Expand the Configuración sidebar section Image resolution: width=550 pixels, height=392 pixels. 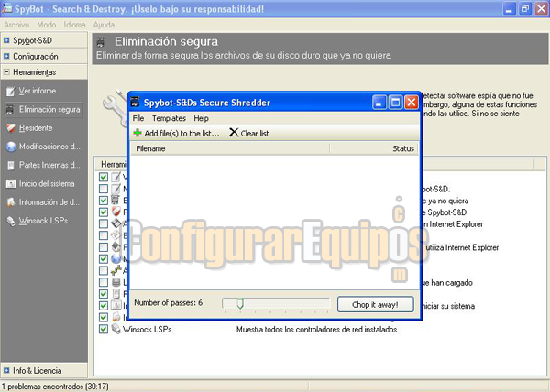[x=6, y=56]
